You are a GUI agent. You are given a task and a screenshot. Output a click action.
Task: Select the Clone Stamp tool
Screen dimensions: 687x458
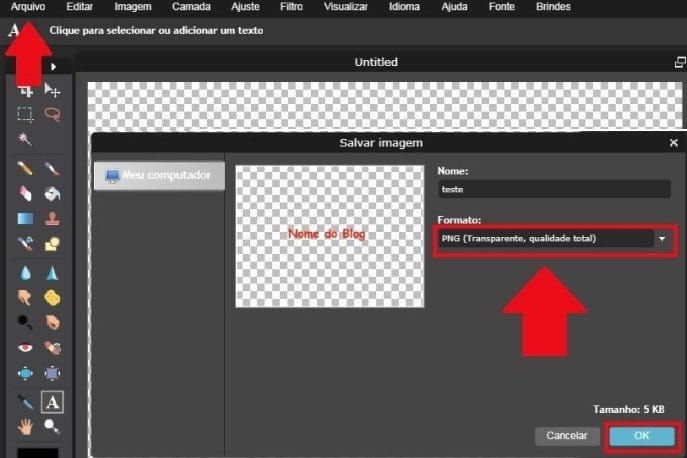(x=52, y=217)
